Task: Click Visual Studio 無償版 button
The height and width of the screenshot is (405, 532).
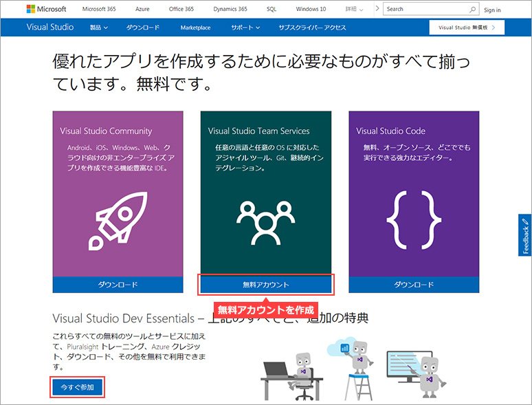Action: click(x=467, y=28)
